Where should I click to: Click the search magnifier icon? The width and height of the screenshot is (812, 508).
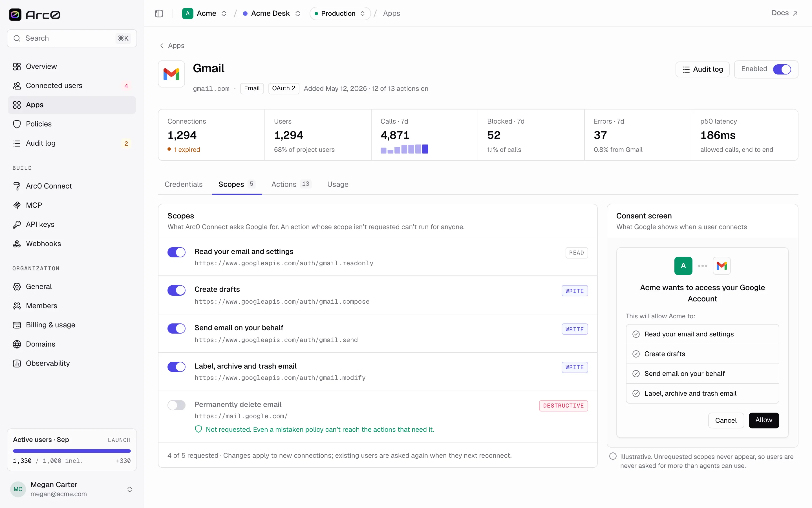[x=17, y=38]
